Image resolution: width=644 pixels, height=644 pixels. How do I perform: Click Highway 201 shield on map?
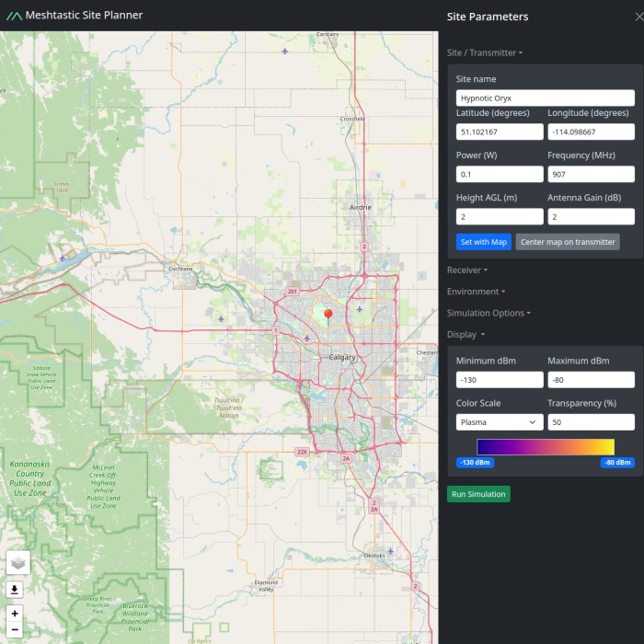coord(293,292)
